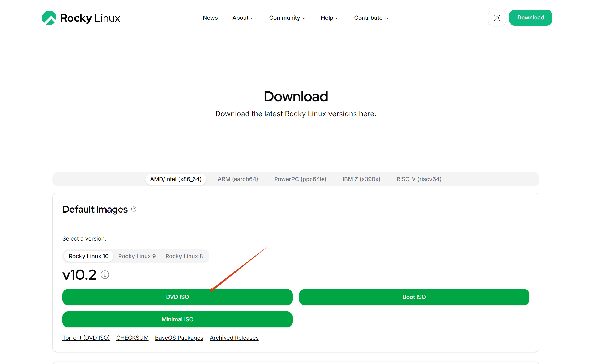Show the info icon next to v10.2
This screenshot has height=364, width=608.
105,275
